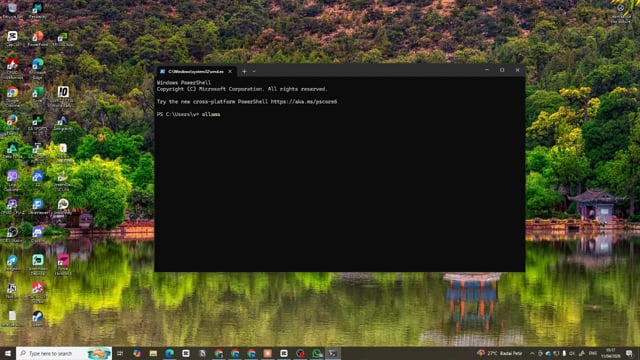The height and width of the screenshot is (360, 640).
Task: Open the Firefox desktop shortcut
Action: pyautogui.click(x=12, y=124)
